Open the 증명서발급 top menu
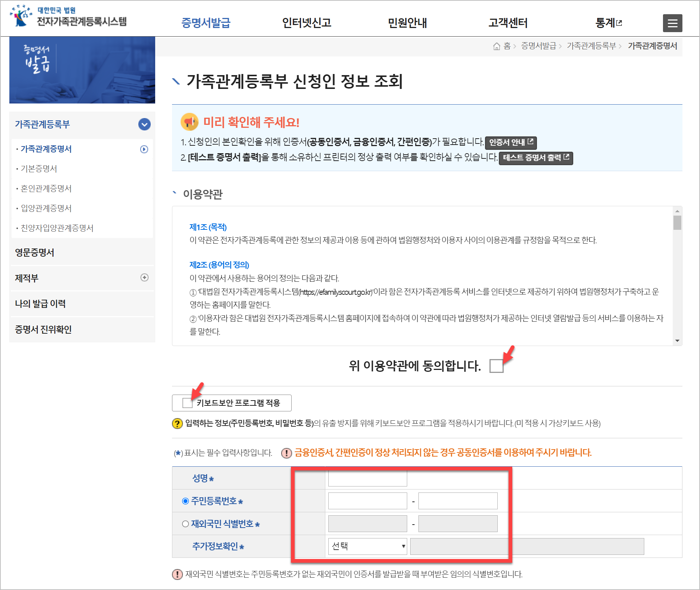The width and height of the screenshot is (700, 590). (x=206, y=23)
